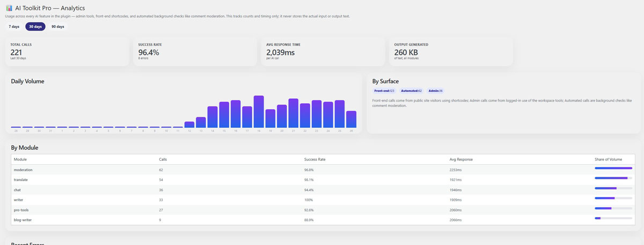644x245 pixels.
Task: Click the Admin: 36 surface badge
Action: click(x=435, y=91)
